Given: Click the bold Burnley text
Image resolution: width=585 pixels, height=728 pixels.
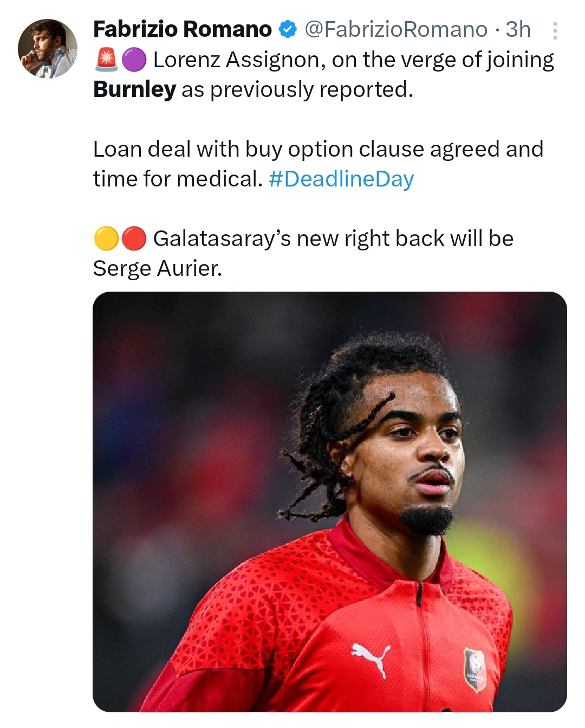Looking at the screenshot, I should point(134,90).
